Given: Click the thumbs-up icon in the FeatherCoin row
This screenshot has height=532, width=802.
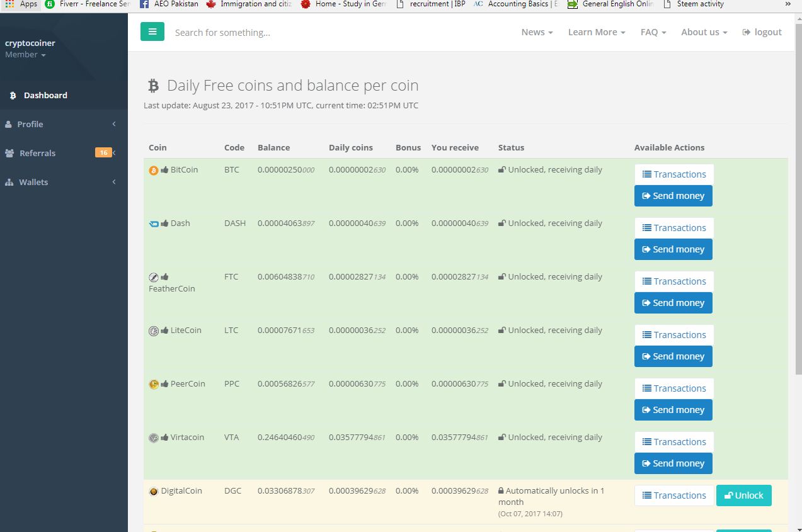Looking at the screenshot, I should pyautogui.click(x=164, y=276).
